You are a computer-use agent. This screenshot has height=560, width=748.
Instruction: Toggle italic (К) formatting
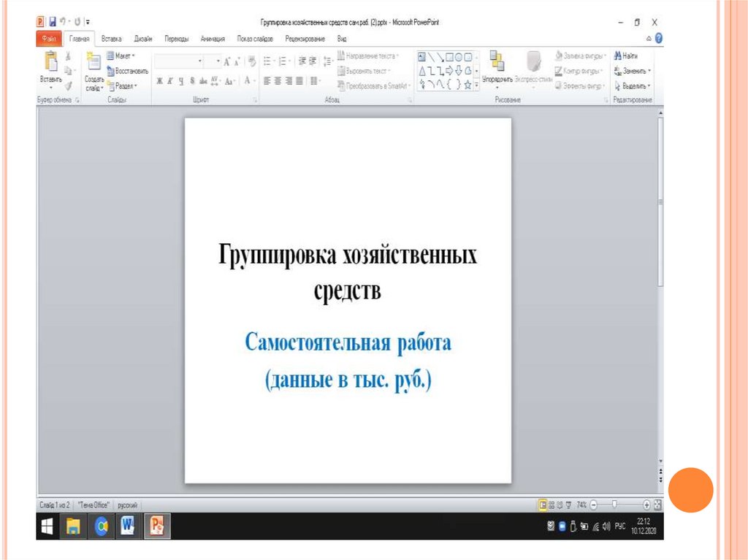170,82
